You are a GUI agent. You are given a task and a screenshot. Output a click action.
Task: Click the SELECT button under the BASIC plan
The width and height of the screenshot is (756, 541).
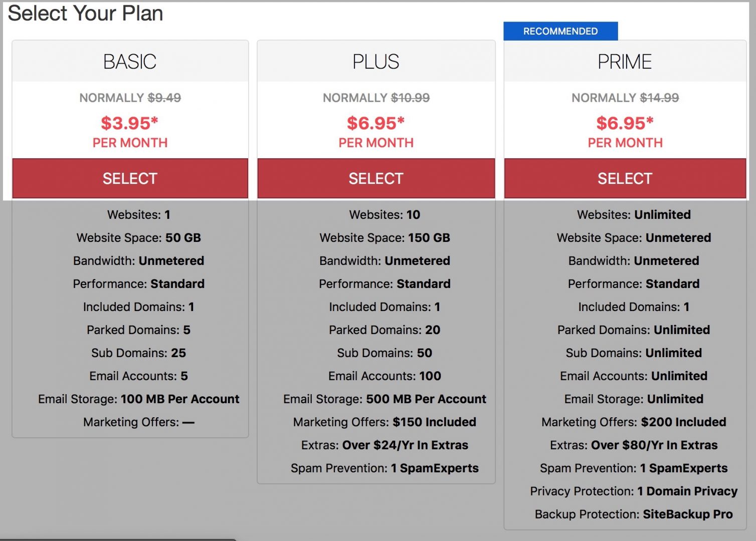(x=130, y=178)
